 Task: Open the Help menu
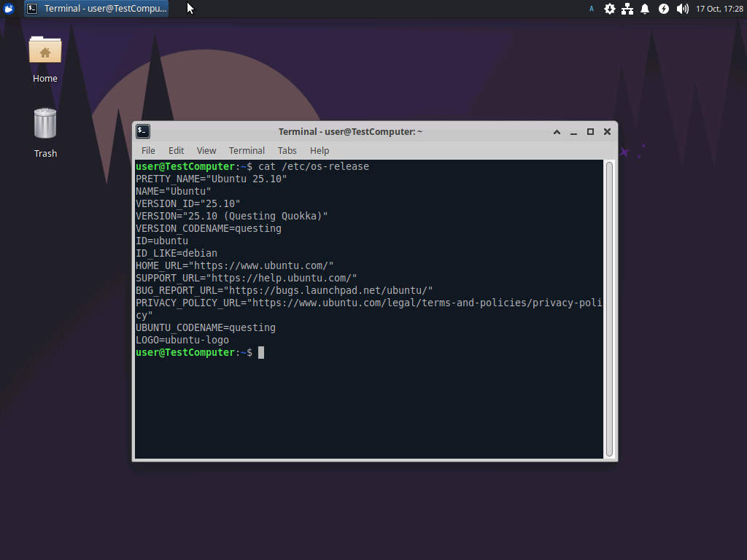pyautogui.click(x=320, y=150)
